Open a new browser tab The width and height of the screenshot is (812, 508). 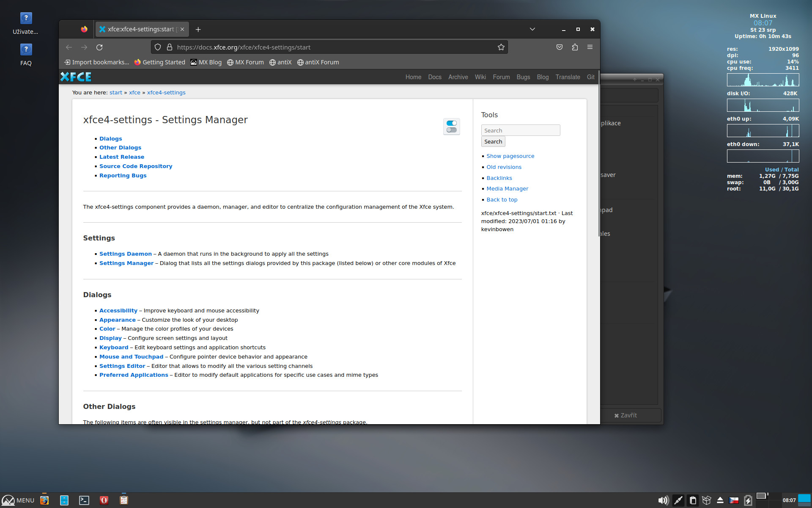[198, 29]
